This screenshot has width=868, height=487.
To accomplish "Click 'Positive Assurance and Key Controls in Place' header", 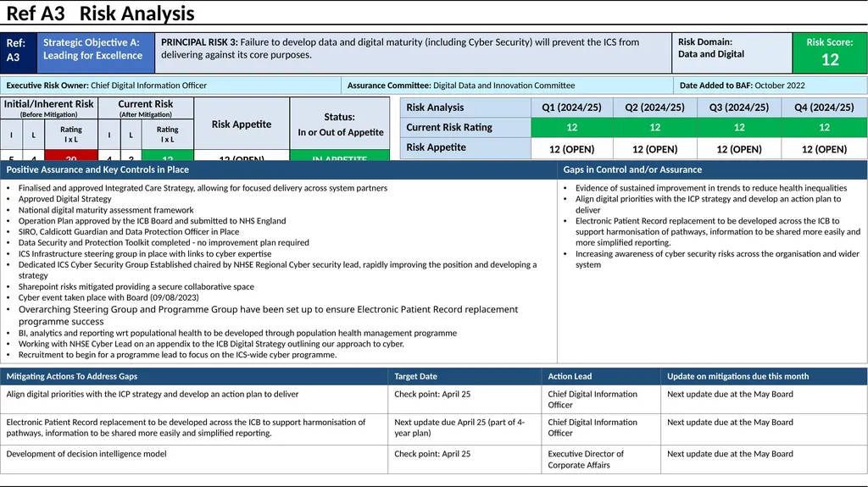I will 278,170.
